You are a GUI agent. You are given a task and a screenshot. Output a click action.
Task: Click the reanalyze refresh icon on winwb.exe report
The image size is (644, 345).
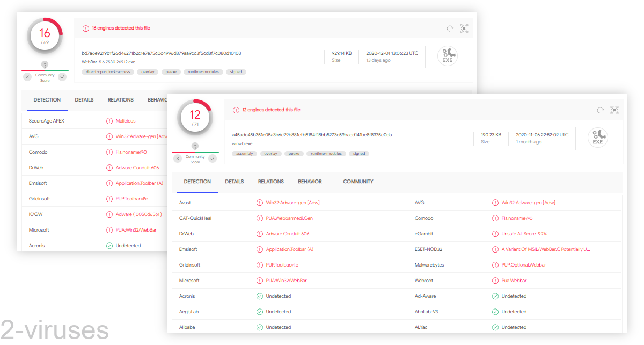point(599,110)
